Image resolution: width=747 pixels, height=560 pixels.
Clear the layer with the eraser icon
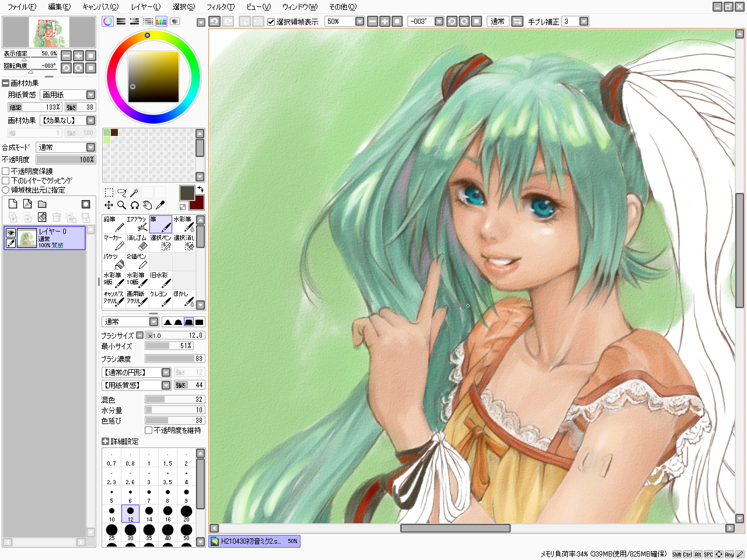42,217
